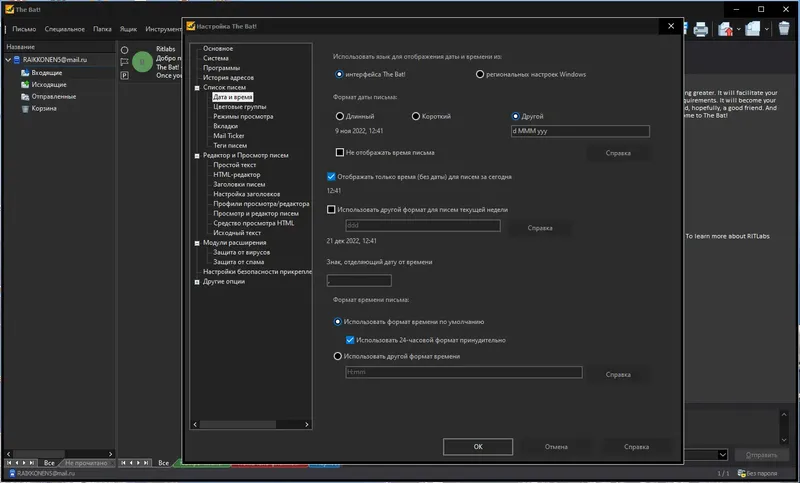Screen dimensions: 800x483
Task: Click the trash can icon in main toolbar
Action: [784, 29]
